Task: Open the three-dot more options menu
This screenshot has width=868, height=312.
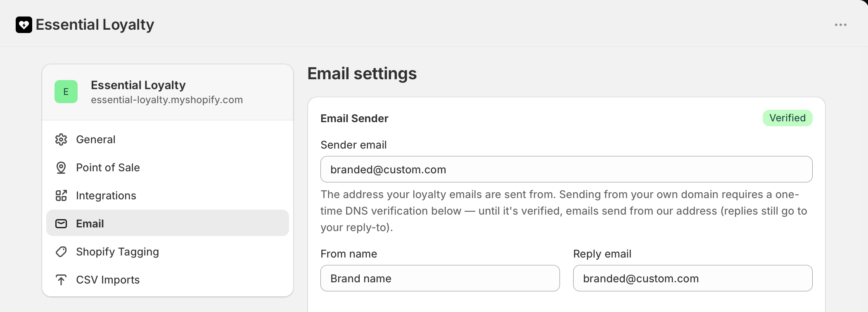Action: 840,25
